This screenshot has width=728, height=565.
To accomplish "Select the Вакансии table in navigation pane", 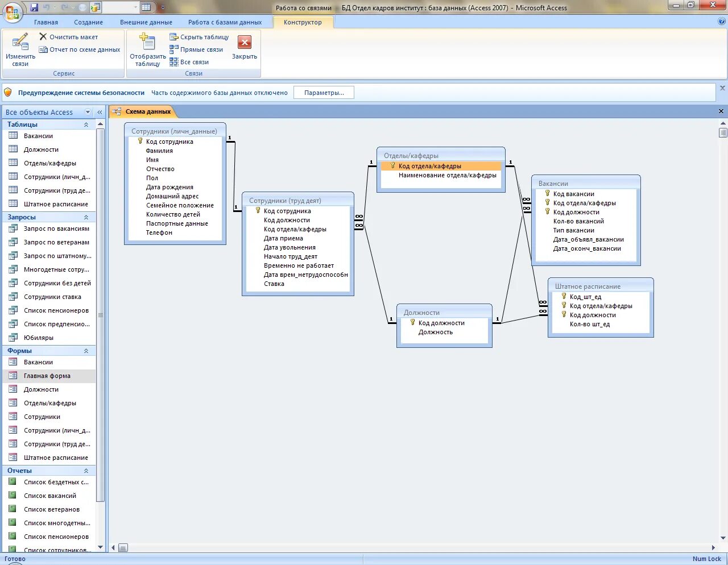I will (x=49, y=136).
